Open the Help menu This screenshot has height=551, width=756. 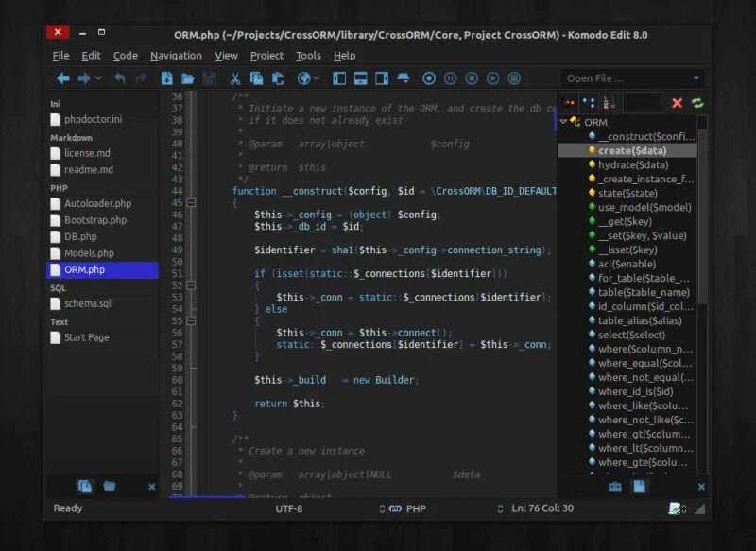click(344, 56)
